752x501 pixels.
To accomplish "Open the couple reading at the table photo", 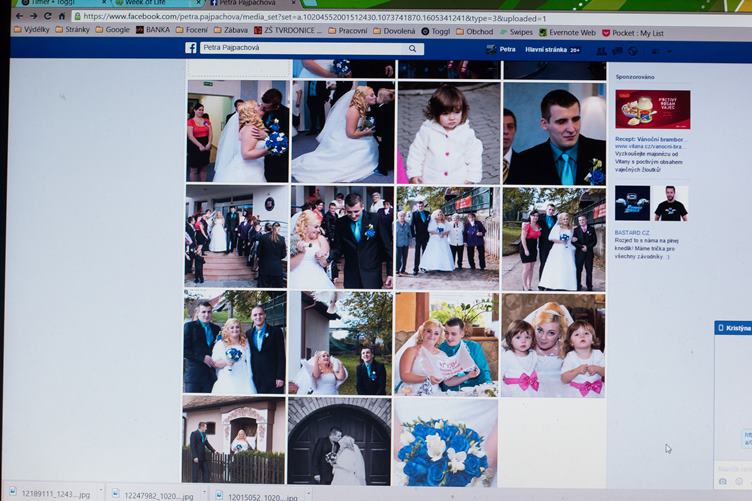I will (x=446, y=344).
